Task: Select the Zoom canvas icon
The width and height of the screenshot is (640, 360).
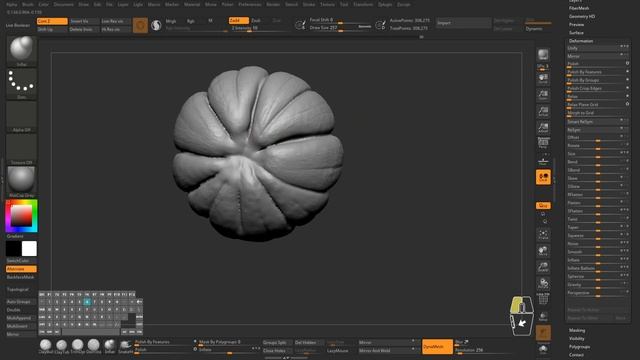Action: (543, 95)
